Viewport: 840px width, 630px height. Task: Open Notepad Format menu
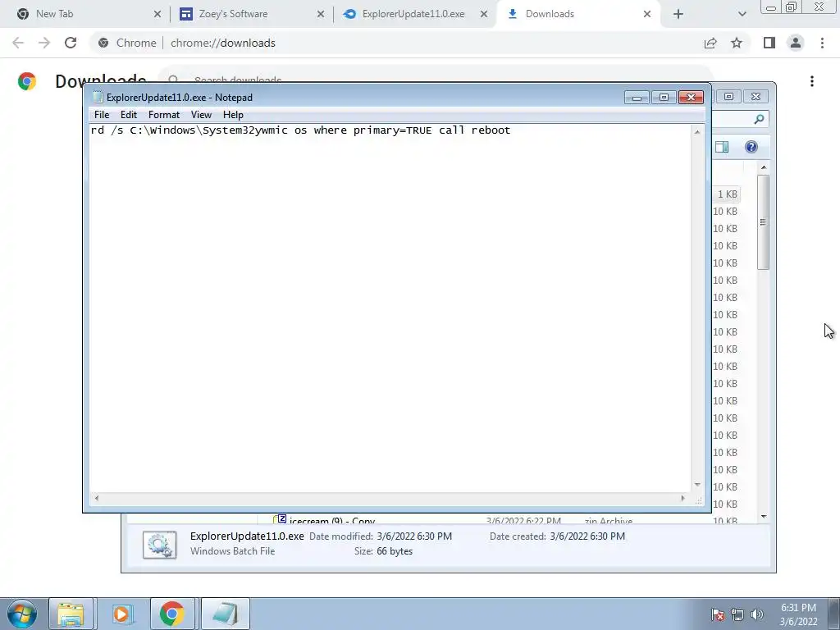(164, 115)
